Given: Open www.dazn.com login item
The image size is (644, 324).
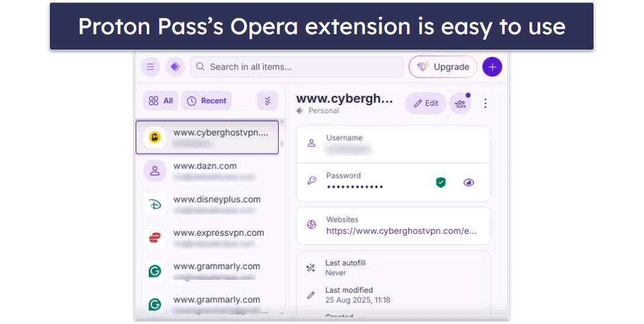Looking at the screenshot, I should [x=207, y=171].
